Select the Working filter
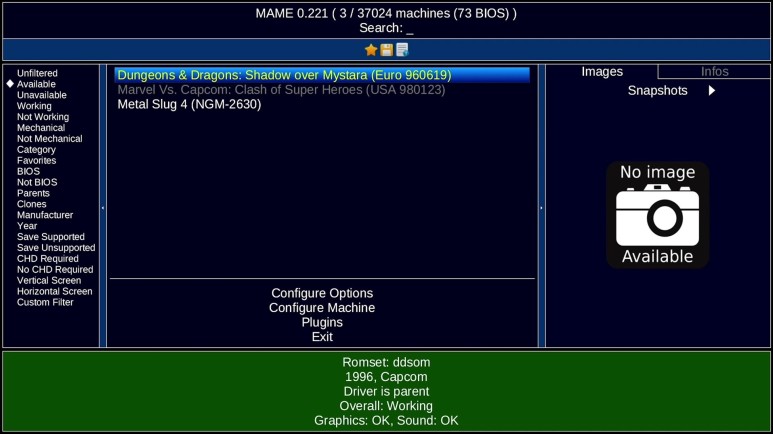This screenshot has height=434, width=773. 34,106
